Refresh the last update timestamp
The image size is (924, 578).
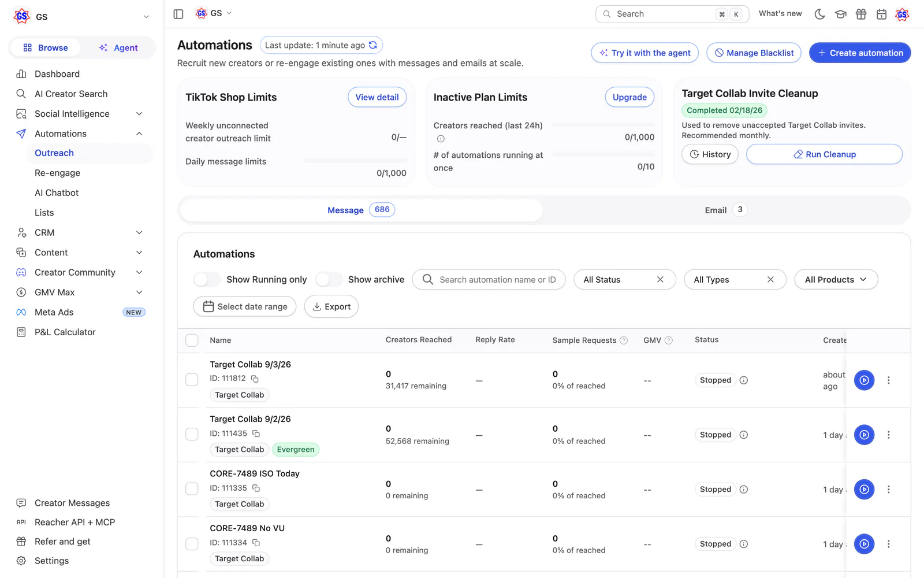click(373, 45)
